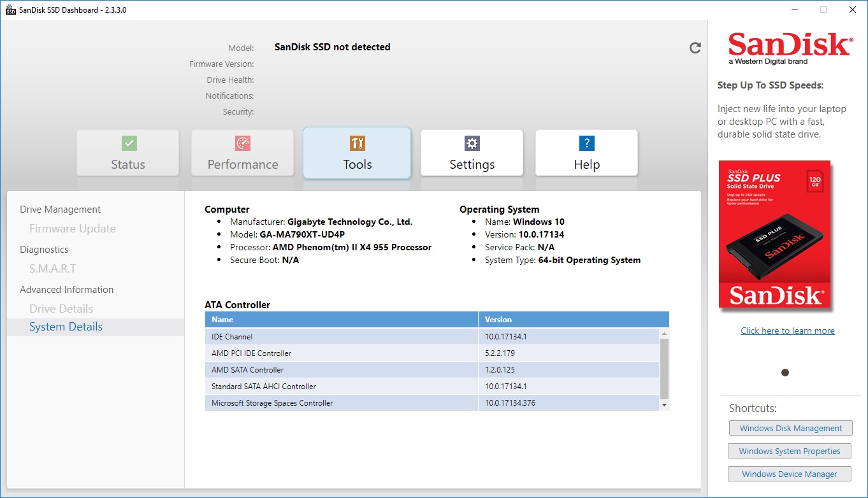
Task: Click GA-MA790XT-UD4P model text
Action: [x=302, y=235]
